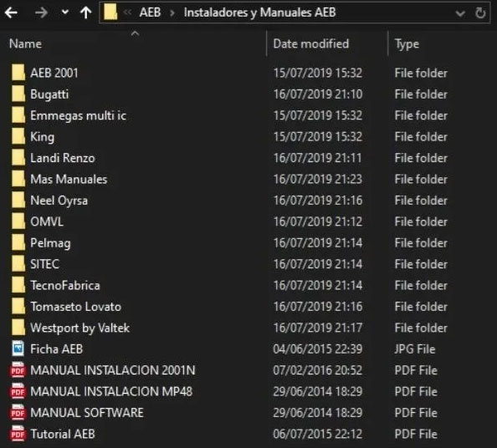Click the file name 'TecnoFabrica'
Image resolution: width=497 pixels, height=448 pixels.
[65, 285]
